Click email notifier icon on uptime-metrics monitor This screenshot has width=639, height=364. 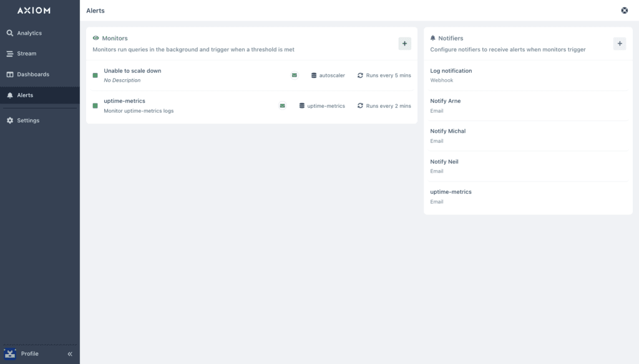pyautogui.click(x=283, y=106)
